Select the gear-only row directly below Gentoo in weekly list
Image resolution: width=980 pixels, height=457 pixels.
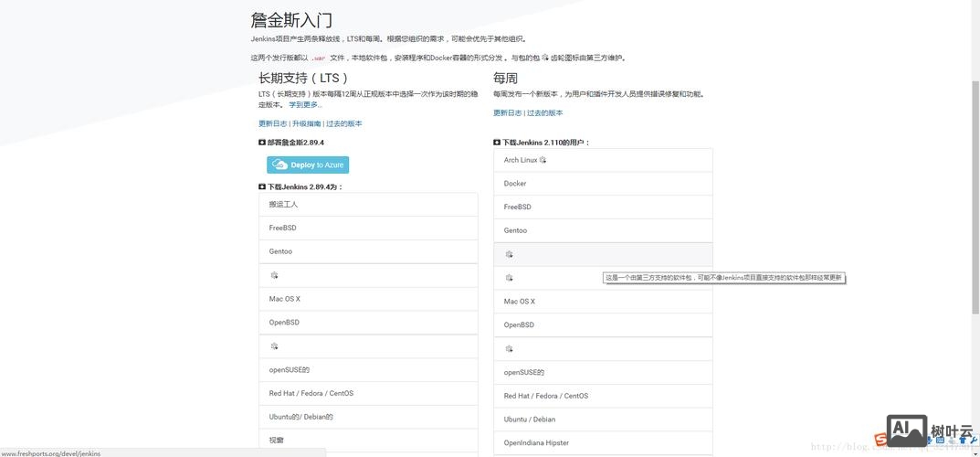(x=603, y=254)
